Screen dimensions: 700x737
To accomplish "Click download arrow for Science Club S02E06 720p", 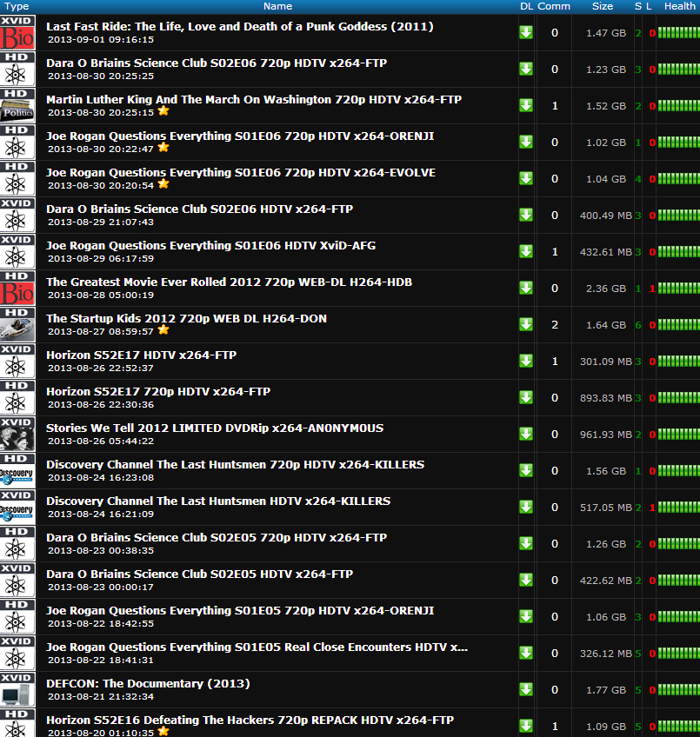I will click(526, 70).
